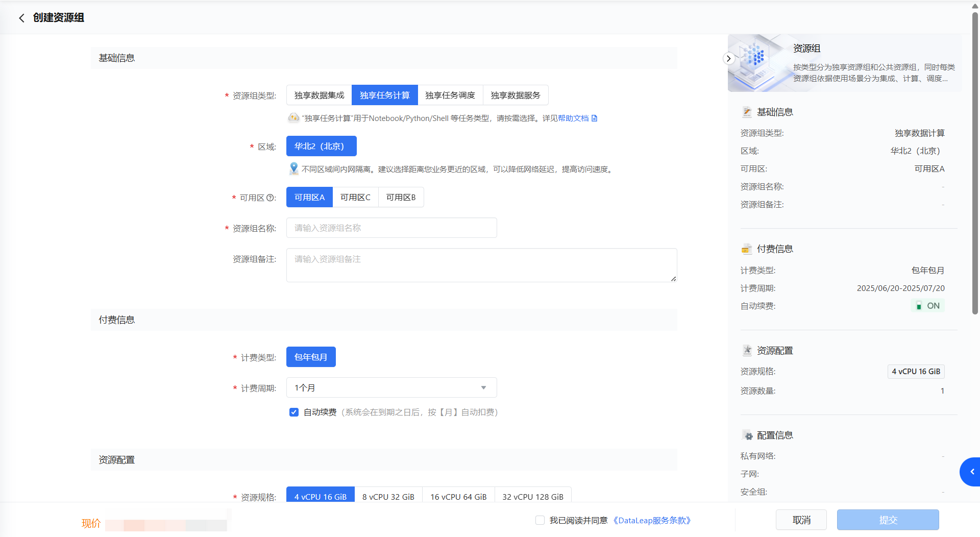Expand the floating blue side tab arrow

(971, 472)
